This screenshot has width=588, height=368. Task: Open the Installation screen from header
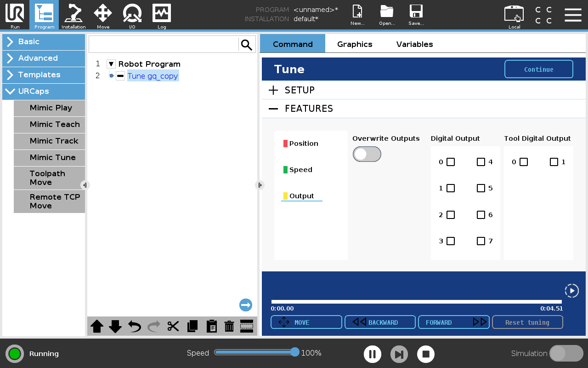73,15
